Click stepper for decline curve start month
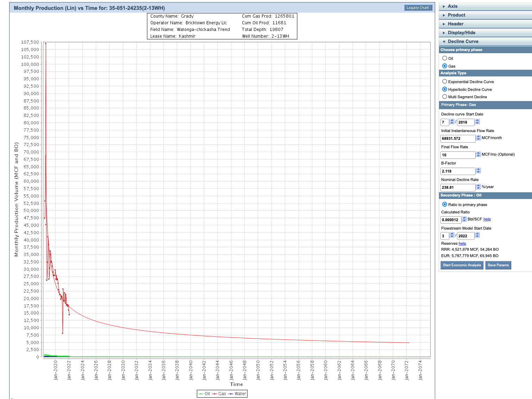 (x=452, y=122)
